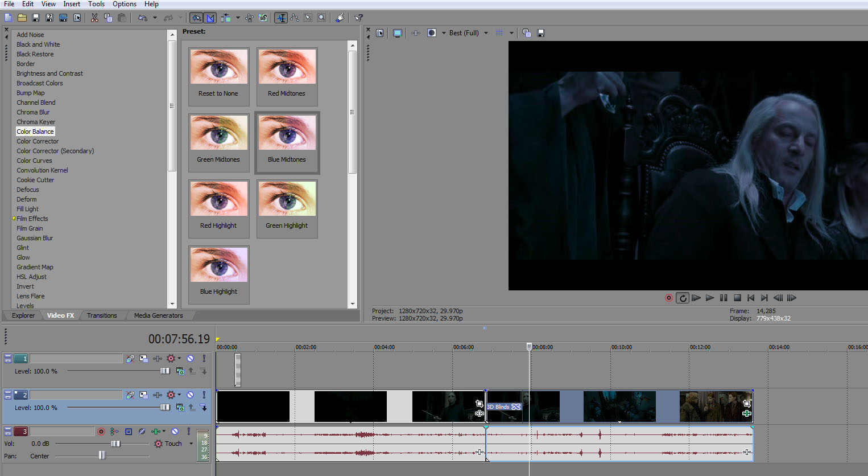Screen dimensions: 868x476
Task: Mute audio track 3
Action: coord(175,432)
